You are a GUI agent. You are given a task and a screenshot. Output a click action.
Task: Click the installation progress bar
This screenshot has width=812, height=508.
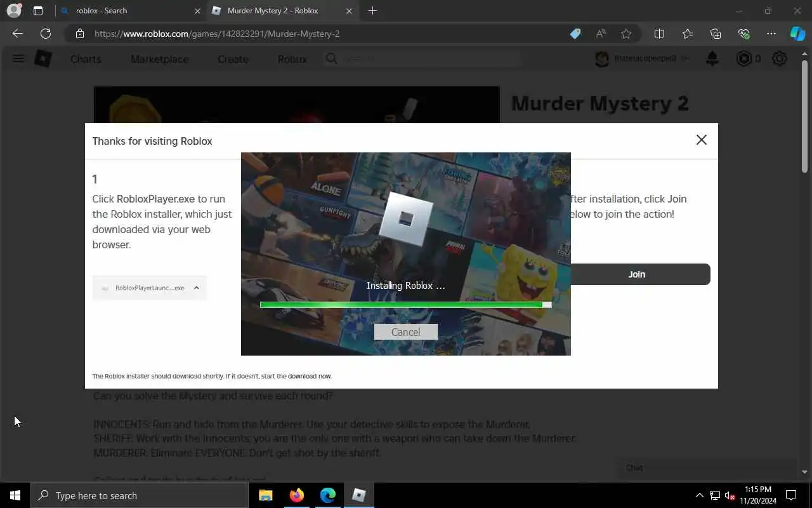pos(405,305)
